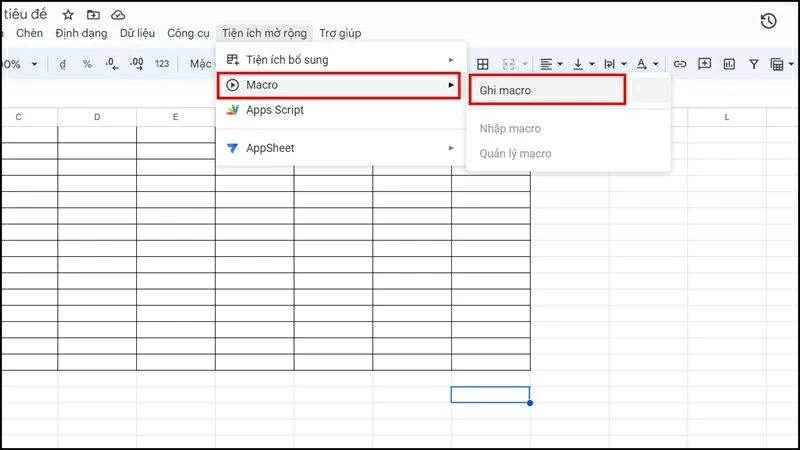Viewport: 800px width, 450px height.
Task: Click the decrease decimal places button
Action: [111, 64]
